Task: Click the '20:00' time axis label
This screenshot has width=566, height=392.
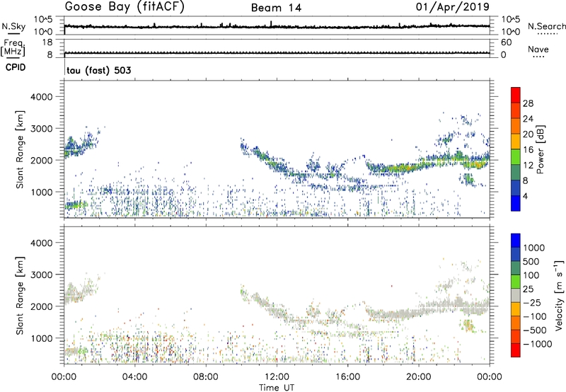Action: [419, 377]
